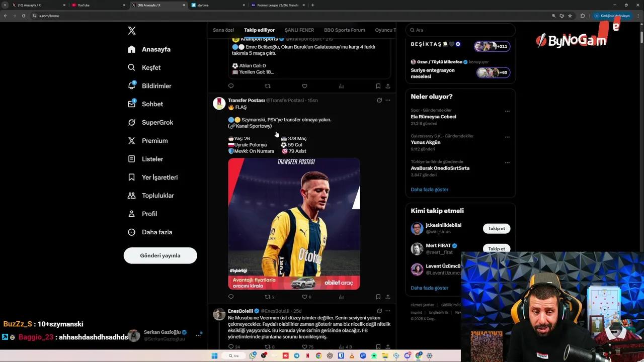Open more options on Transfer Postası post
The height and width of the screenshot is (362, 644).
point(388,100)
